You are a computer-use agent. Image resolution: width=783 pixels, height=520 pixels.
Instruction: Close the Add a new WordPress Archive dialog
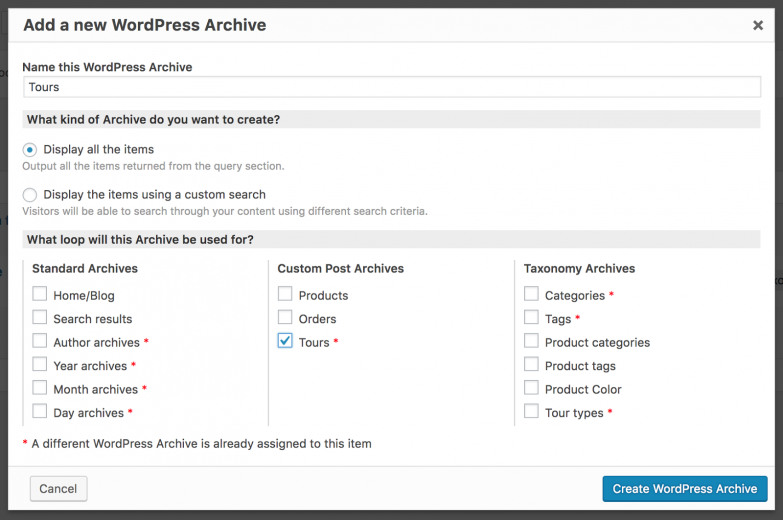pyautogui.click(x=758, y=25)
